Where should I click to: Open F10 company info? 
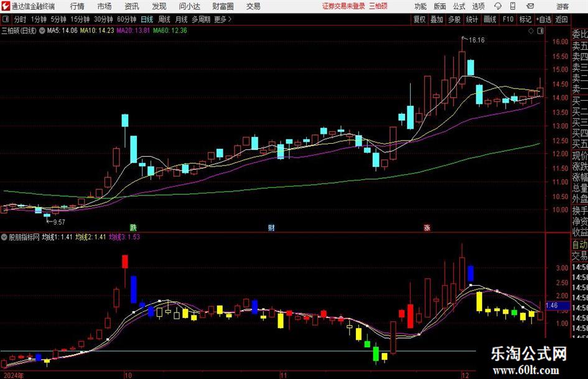pyautogui.click(x=508, y=19)
